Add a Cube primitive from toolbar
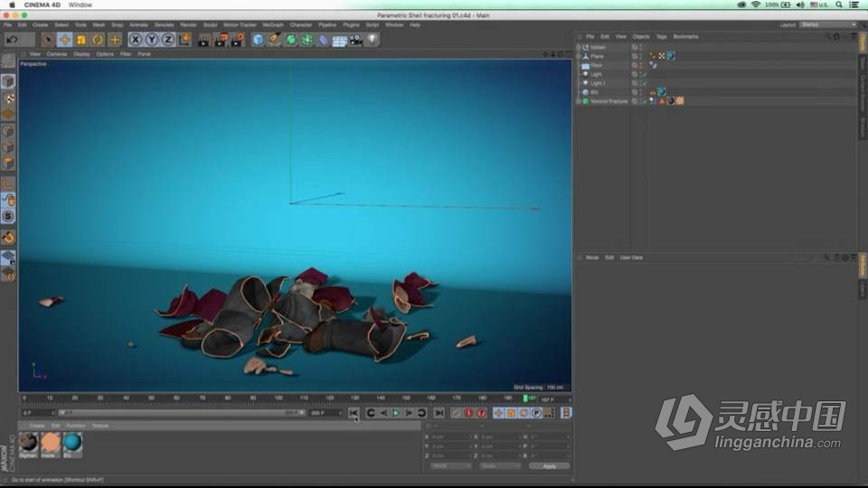This screenshot has width=868, height=488. [259, 40]
